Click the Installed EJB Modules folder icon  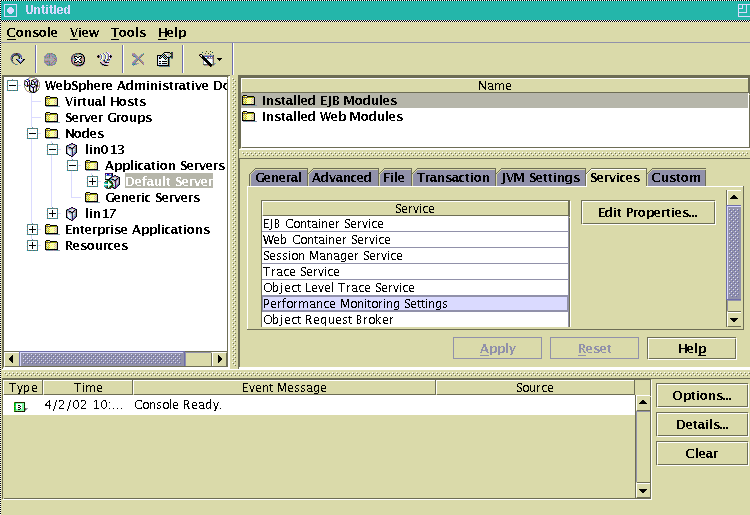[x=249, y=100]
